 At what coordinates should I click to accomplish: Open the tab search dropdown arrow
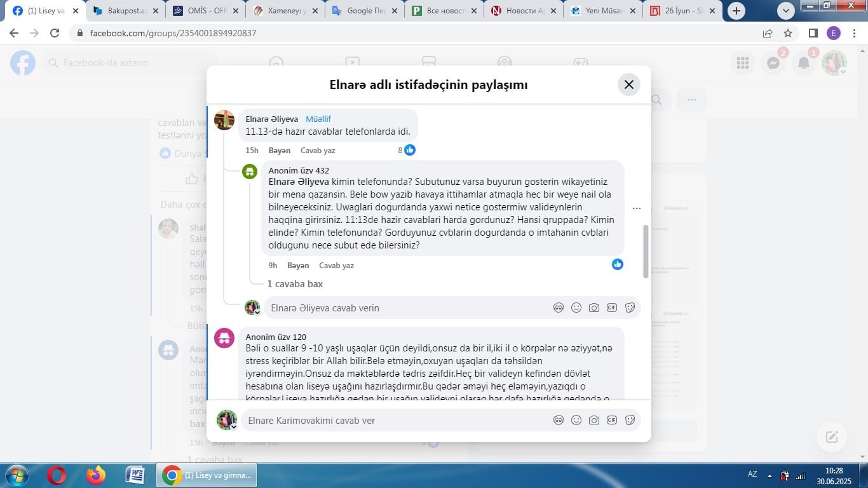[786, 11]
